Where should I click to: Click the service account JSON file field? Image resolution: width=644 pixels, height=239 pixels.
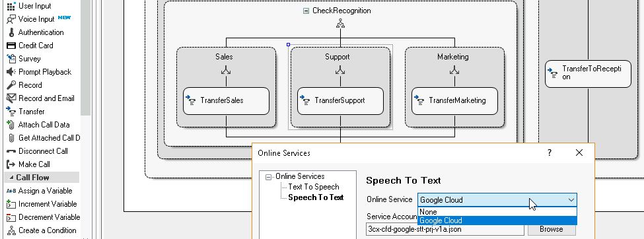(x=445, y=229)
